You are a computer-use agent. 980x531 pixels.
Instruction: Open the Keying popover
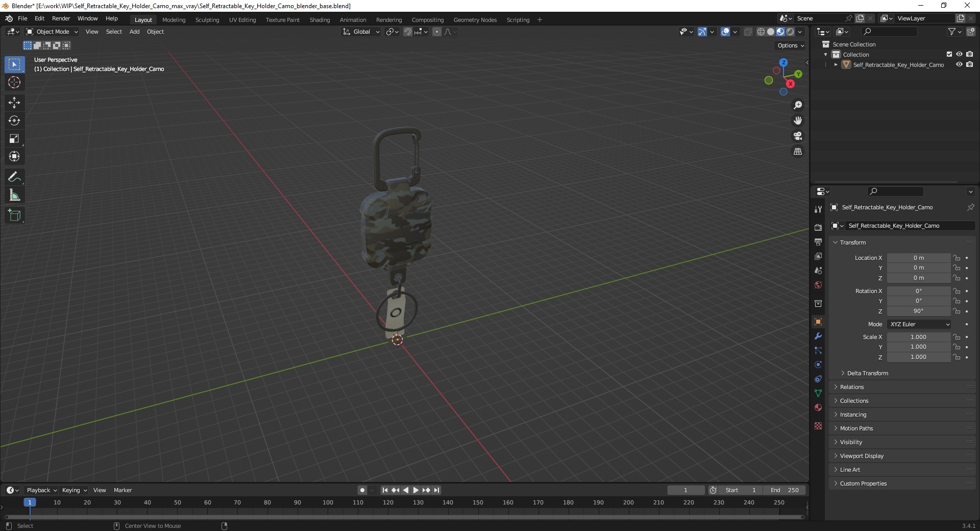(x=75, y=490)
